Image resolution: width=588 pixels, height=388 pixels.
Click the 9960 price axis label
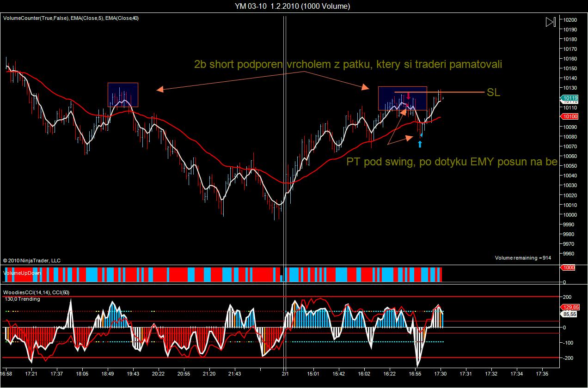570,254
